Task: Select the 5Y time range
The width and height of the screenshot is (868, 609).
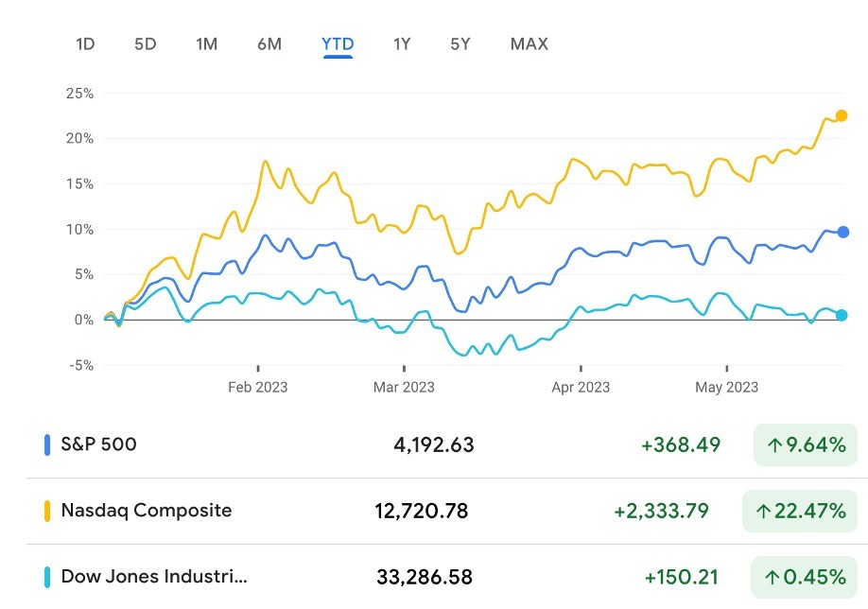Action: (x=460, y=43)
